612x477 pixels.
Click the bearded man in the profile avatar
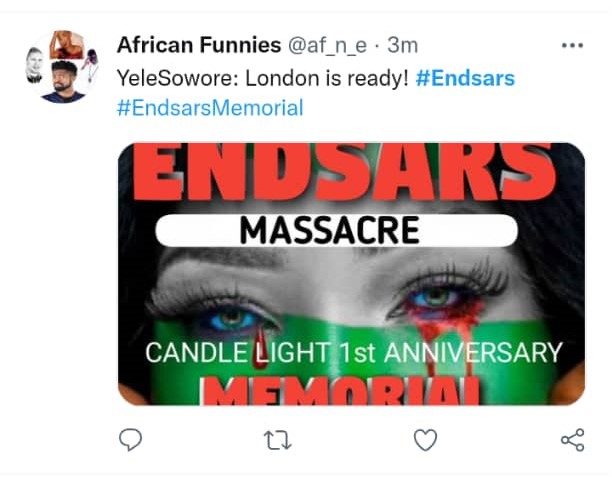click(62, 82)
